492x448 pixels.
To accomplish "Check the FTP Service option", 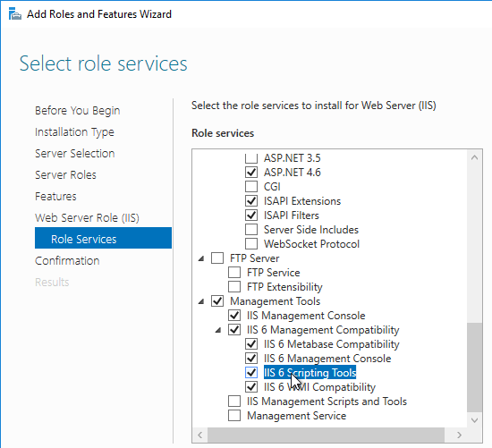I will pos(234,273).
